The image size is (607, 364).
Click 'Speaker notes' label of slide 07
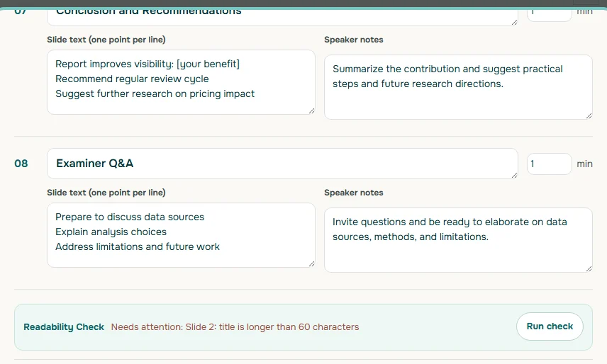click(353, 40)
